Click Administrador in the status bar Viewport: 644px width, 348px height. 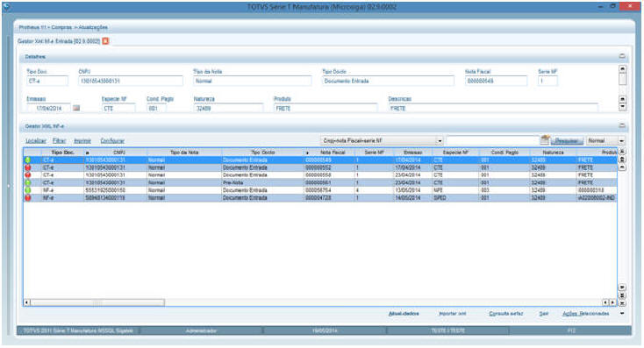201,330
